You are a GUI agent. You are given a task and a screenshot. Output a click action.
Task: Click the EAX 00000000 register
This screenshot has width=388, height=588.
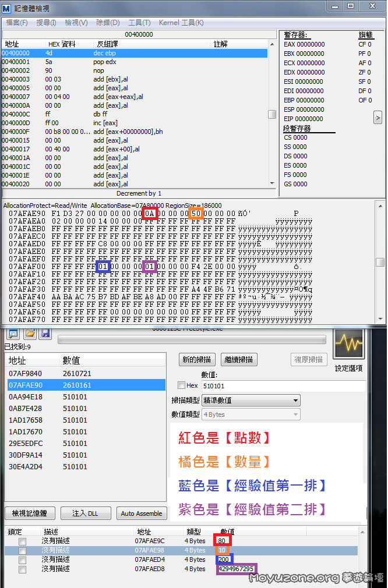pos(304,44)
